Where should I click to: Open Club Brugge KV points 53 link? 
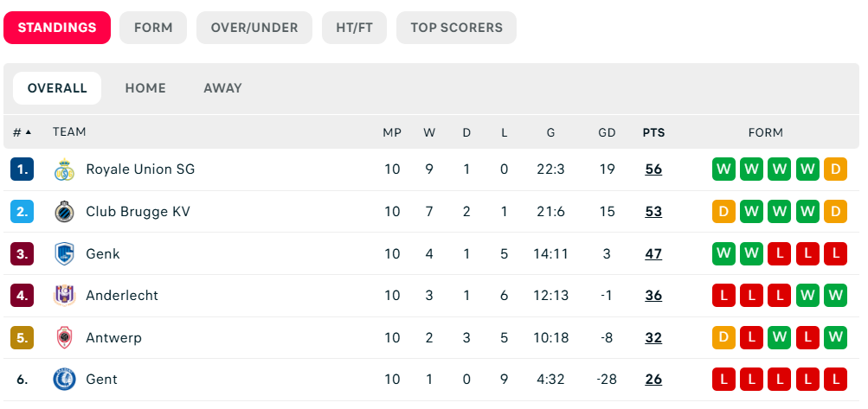click(653, 212)
